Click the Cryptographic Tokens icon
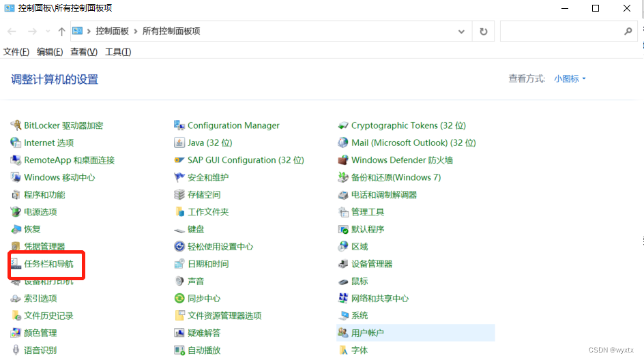Viewport: 644px width, 360px height. click(x=343, y=125)
